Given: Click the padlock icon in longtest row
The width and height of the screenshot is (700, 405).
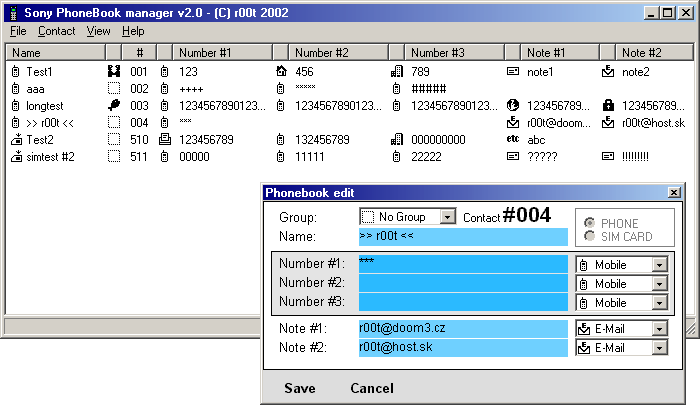Looking at the screenshot, I should tap(608, 105).
